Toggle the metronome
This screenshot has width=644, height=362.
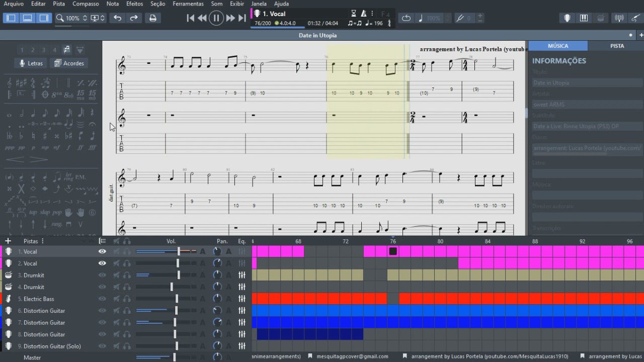point(363,14)
